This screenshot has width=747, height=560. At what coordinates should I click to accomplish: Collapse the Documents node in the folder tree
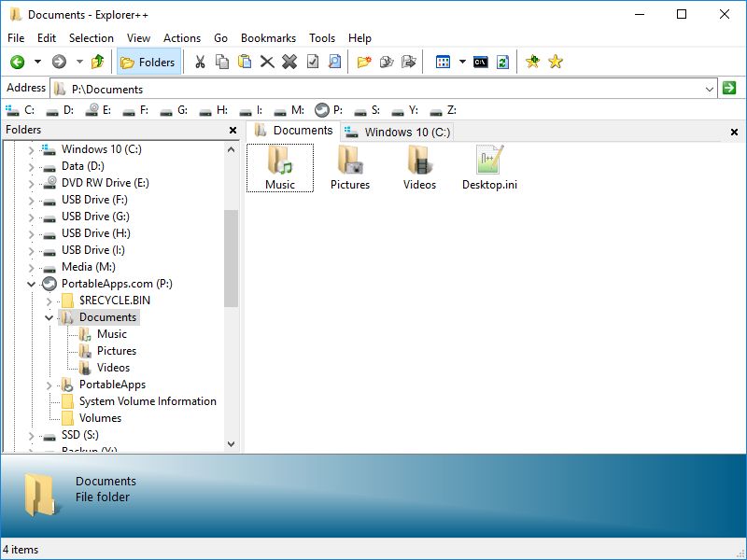(x=49, y=317)
